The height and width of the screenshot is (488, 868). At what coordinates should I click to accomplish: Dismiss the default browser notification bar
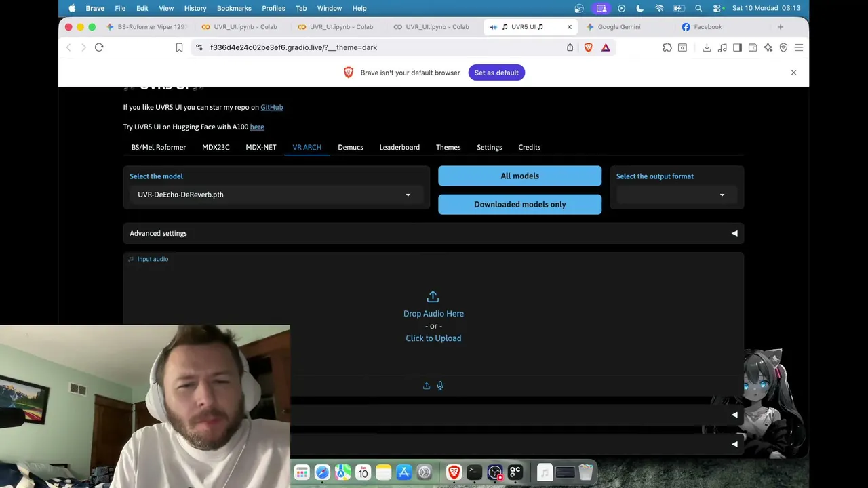point(793,73)
